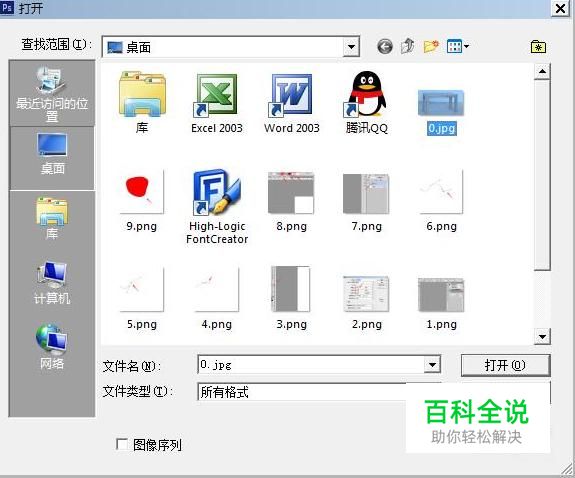Select the Word 2003 shortcut
575x478 pixels.
point(292,103)
